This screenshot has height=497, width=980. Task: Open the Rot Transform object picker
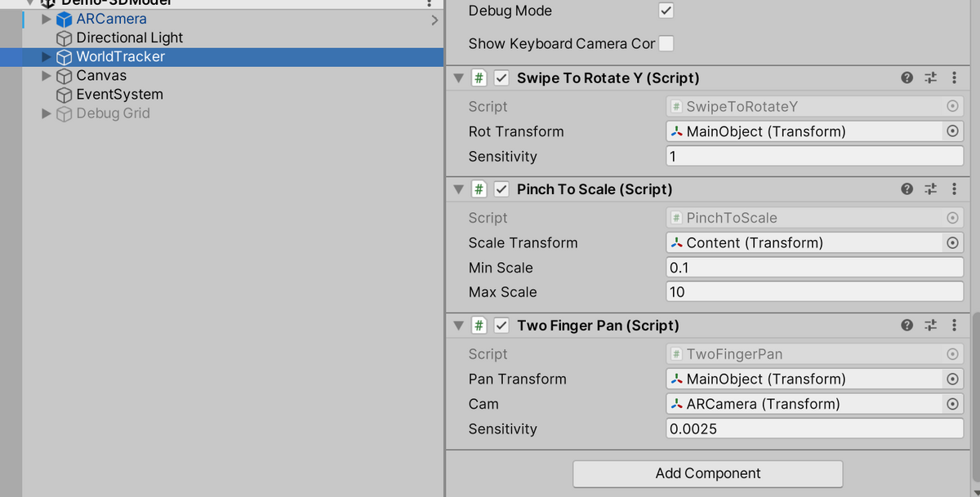pos(952,131)
